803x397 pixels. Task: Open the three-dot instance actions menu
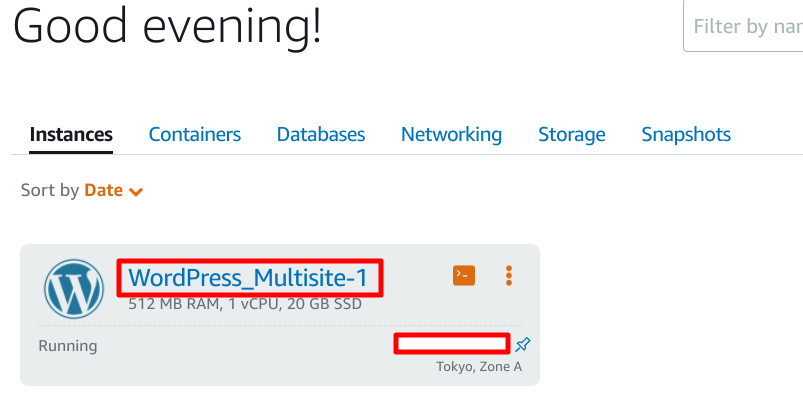click(x=509, y=276)
